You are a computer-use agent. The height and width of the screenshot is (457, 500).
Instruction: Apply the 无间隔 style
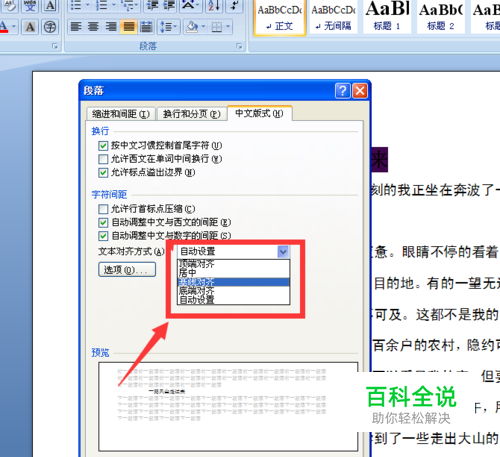point(333,17)
